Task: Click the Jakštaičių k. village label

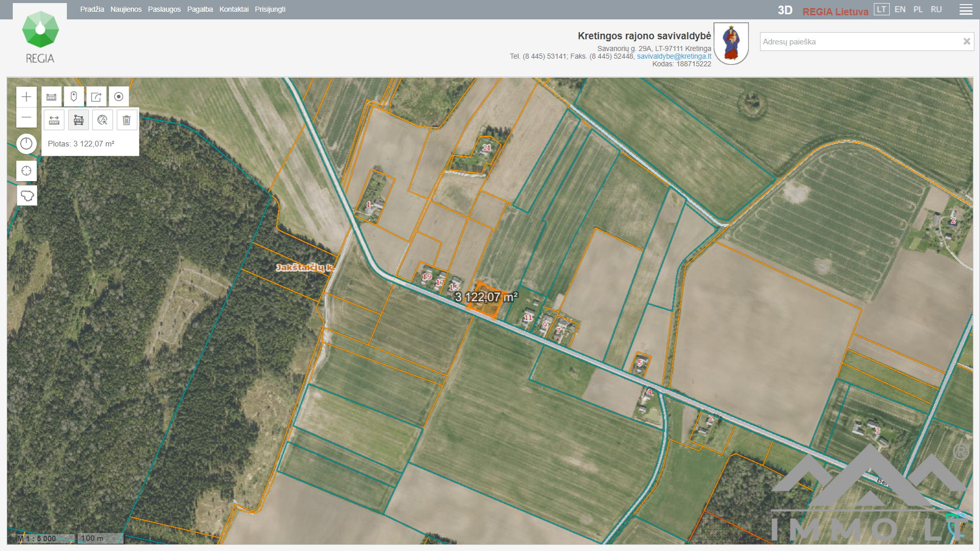Action: coord(305,267)
